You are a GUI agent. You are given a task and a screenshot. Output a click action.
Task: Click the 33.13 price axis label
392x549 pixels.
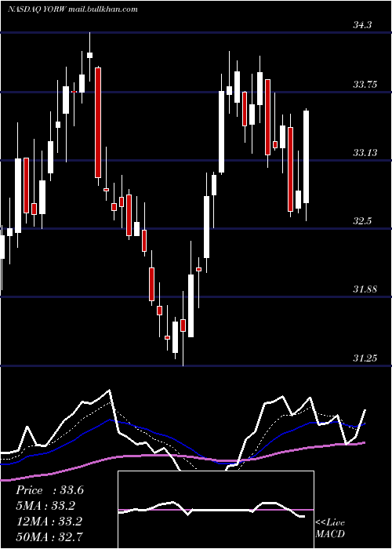(x=366, y=153)
